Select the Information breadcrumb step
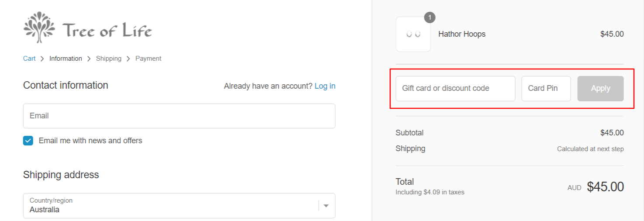The height and width of the screenshot is (221, 644). (x=66, y=59)
